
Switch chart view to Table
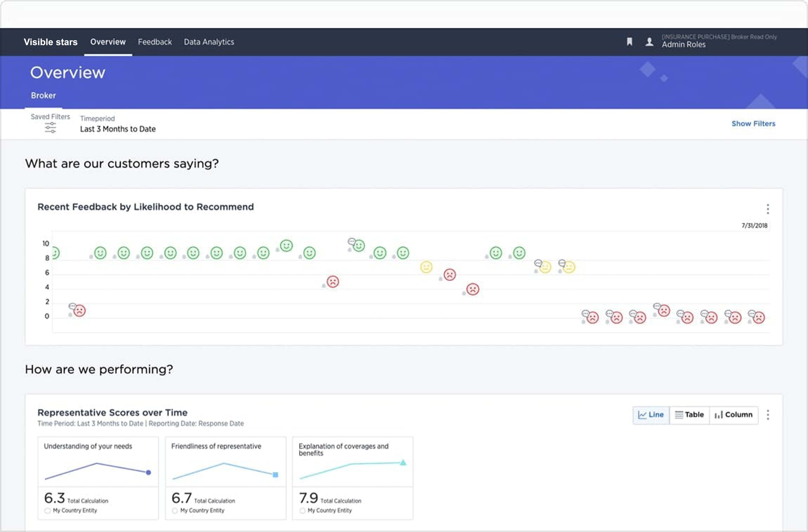point(689,415)
